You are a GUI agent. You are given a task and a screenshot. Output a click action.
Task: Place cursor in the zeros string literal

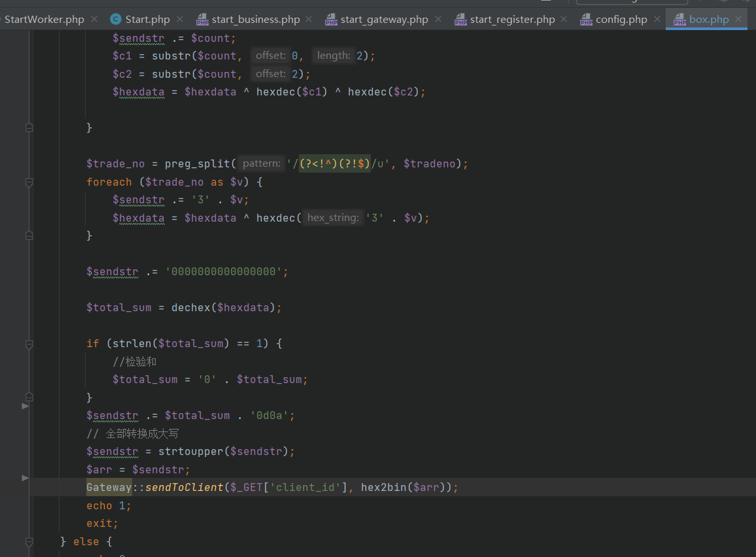[224, 272]
